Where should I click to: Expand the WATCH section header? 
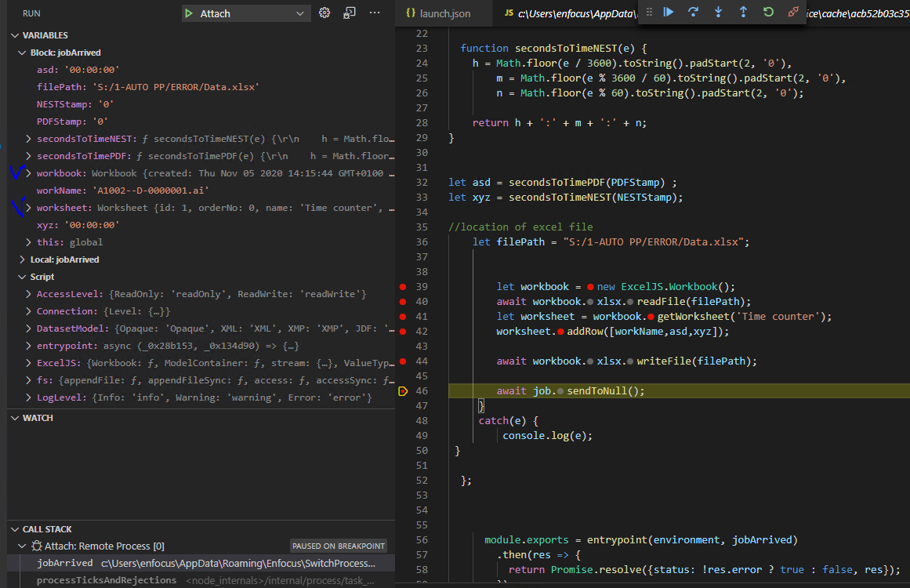tap(38, 418)
